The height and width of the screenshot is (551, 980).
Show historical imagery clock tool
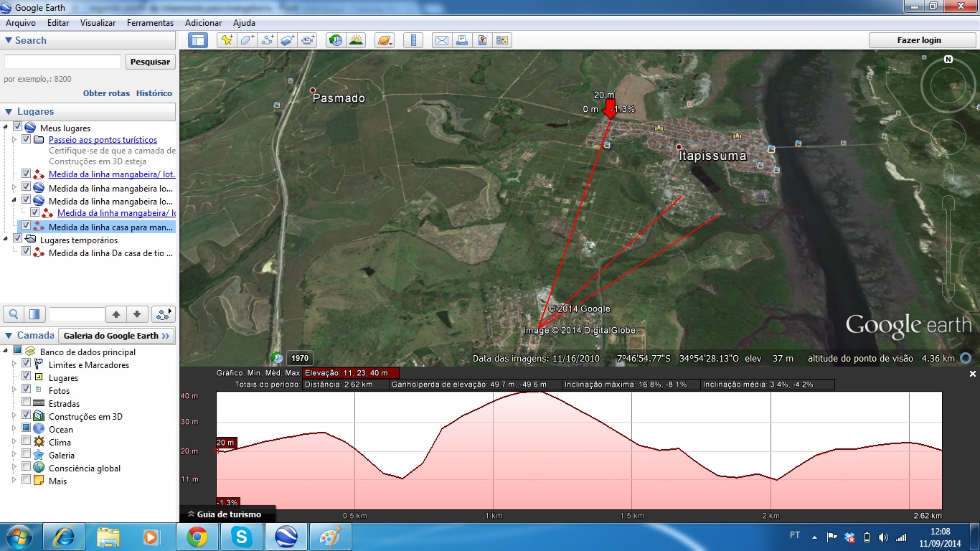335,40
